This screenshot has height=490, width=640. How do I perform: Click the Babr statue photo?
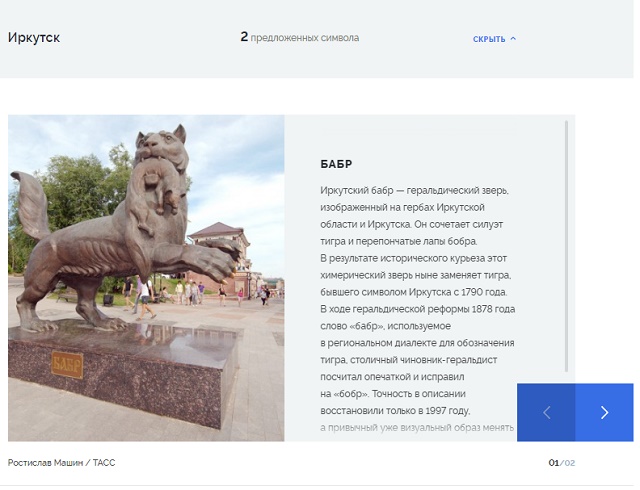146,278
